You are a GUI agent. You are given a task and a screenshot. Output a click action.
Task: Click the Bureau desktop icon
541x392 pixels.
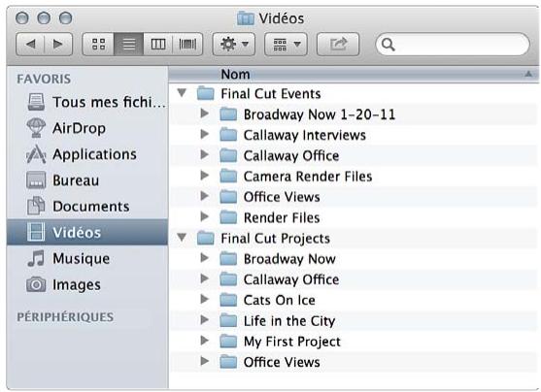pyautogui.click(x=36, y=180)
